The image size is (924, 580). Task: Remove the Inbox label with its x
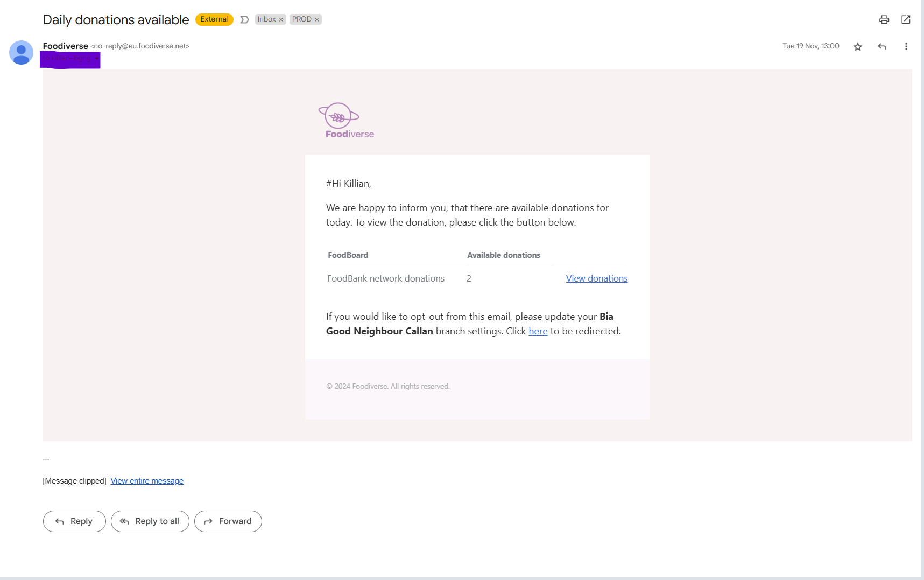[281, 19]
